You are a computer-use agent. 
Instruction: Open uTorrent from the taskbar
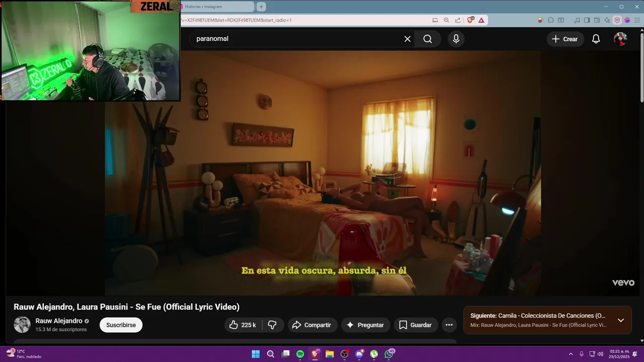374,354
